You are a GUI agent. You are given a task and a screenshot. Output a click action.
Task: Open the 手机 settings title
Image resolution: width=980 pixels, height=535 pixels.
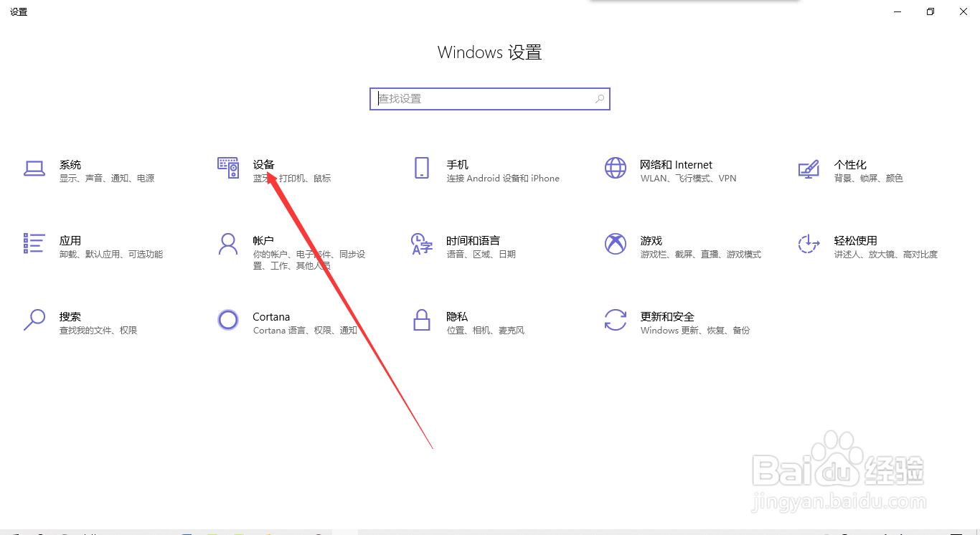(x=458, y=164)
